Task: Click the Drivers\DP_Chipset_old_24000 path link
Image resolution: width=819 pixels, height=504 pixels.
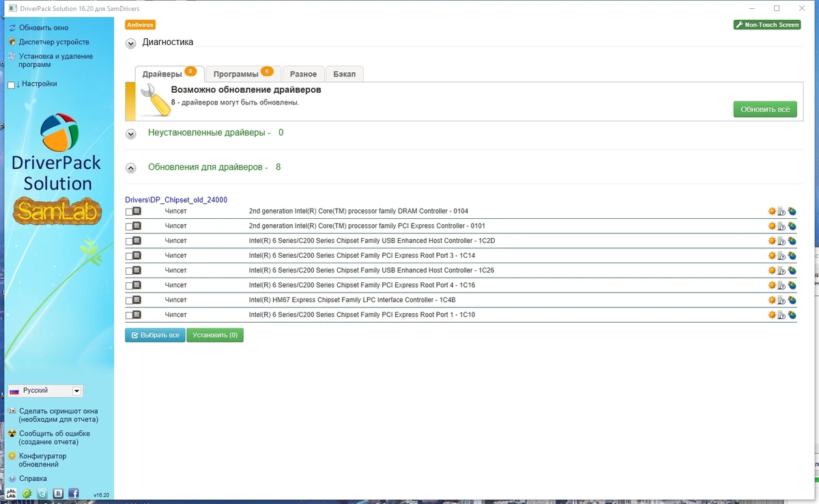Action: point(176,200)
